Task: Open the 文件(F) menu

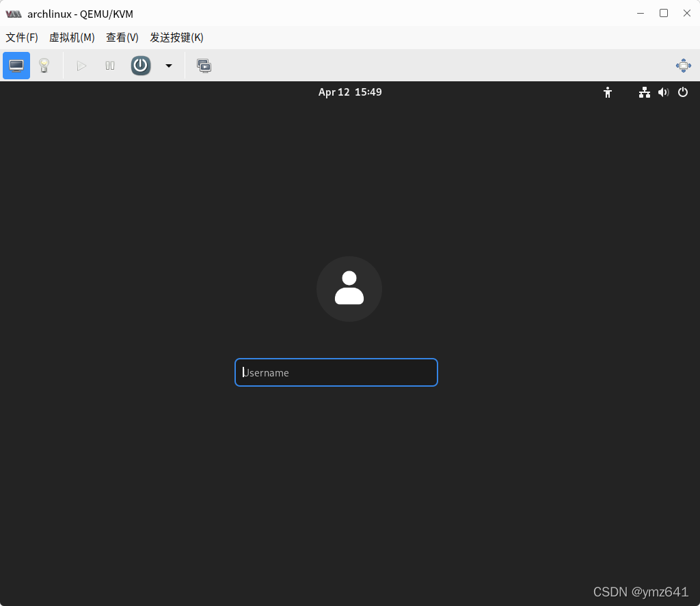Action: click(x=22, y=38)
